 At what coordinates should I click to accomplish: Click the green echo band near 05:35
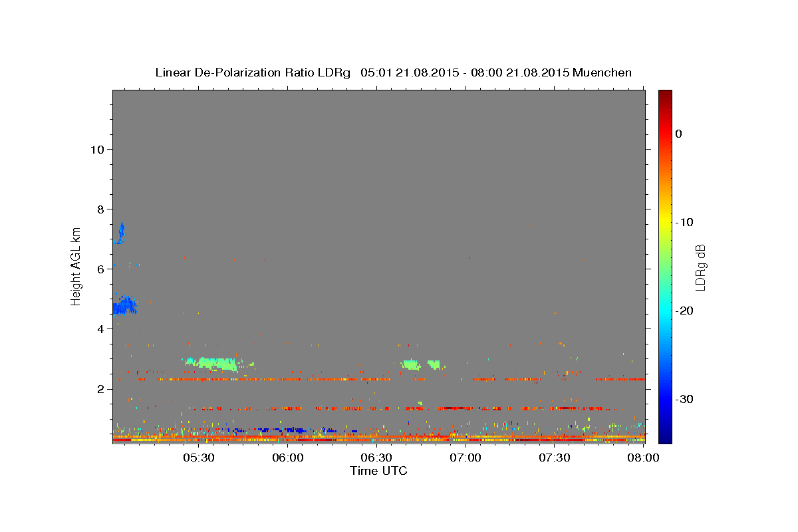click(x=211, y=363)
